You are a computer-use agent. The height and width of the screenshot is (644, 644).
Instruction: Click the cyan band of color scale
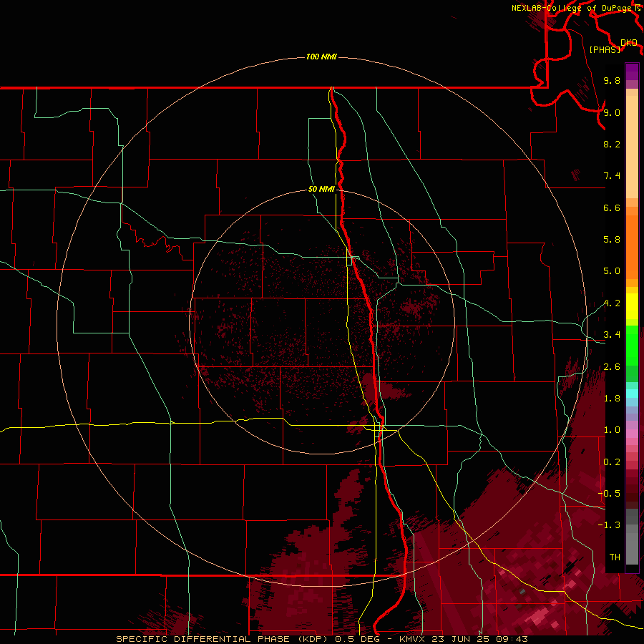(x=632, y=394)
